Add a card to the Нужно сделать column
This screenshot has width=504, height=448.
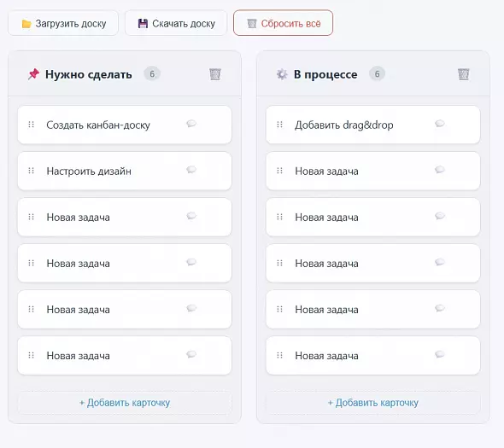pyautogui.click(x=125, y=403)
